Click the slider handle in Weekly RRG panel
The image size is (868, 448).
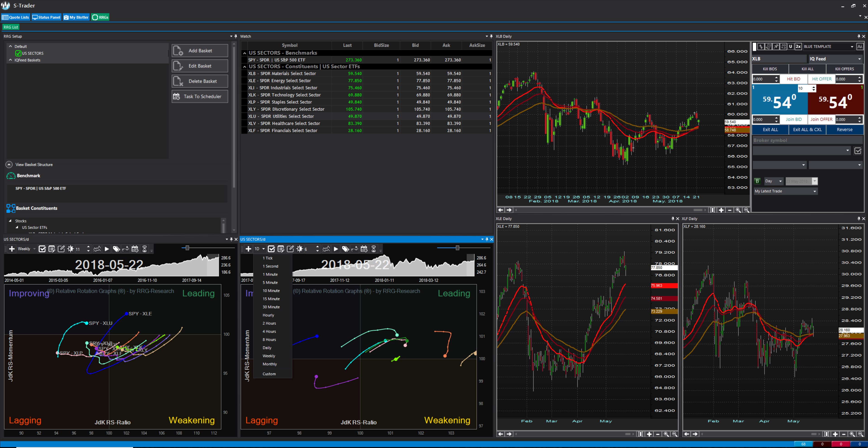coord(187,248)
